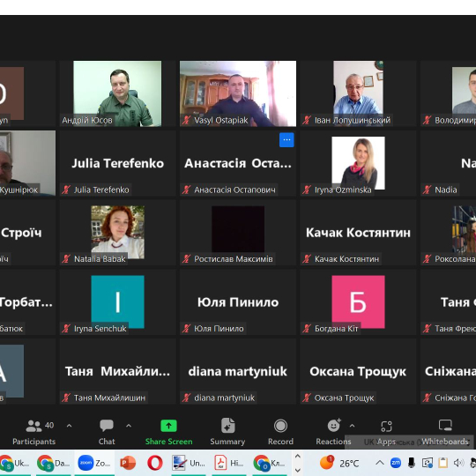Image resolution: width=476 pixels, height=476 pixels.
Task: Click large Качак Костянтин name text
Action: point(358,233)
